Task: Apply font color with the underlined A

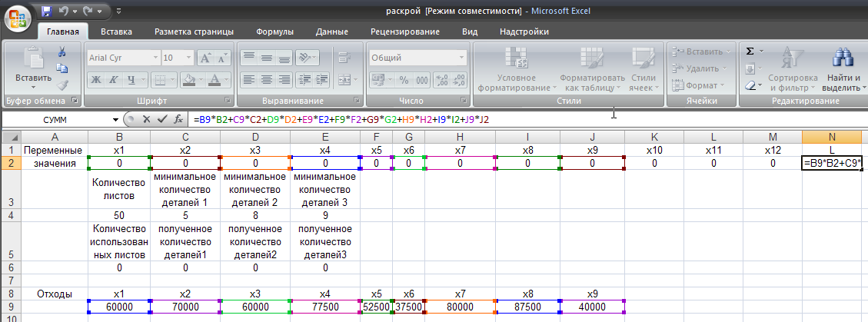Action: point(215,79)
